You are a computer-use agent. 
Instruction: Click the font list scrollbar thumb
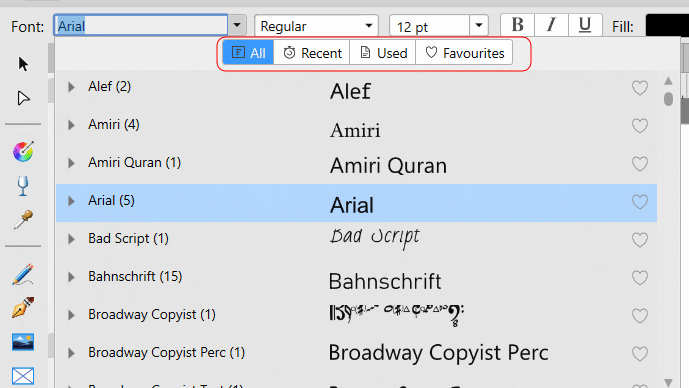tap(668, 99)
